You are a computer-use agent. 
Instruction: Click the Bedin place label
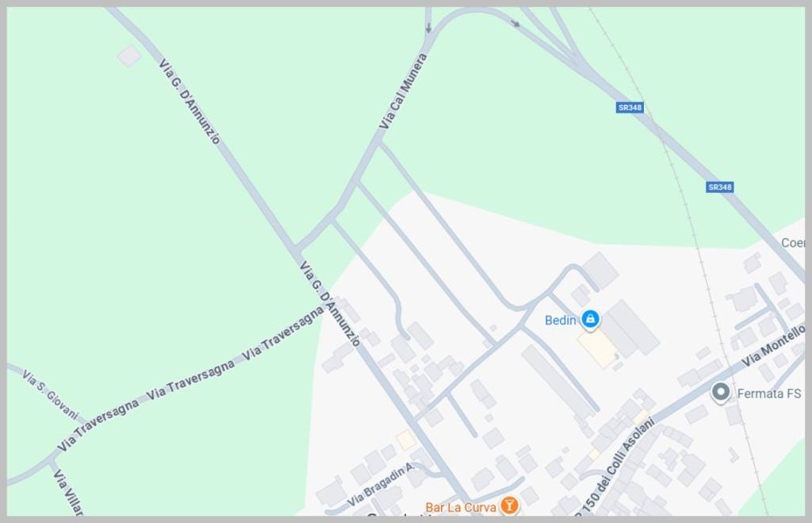click(x=560, y=321)
